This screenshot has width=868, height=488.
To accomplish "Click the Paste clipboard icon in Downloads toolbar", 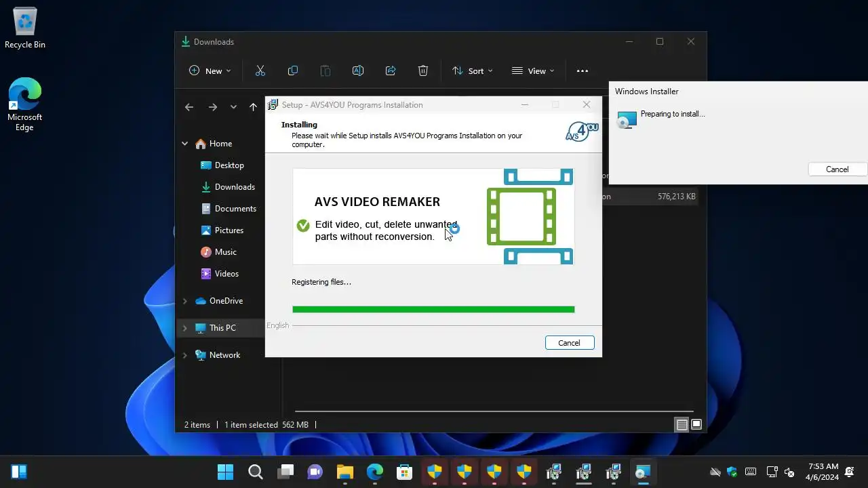I will 325,70.
